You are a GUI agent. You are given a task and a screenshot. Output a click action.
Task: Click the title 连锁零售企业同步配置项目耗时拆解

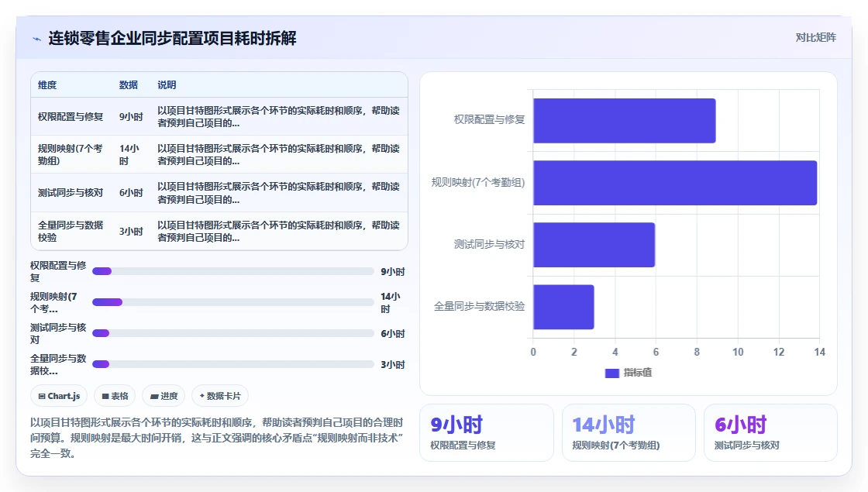[172, 38]
